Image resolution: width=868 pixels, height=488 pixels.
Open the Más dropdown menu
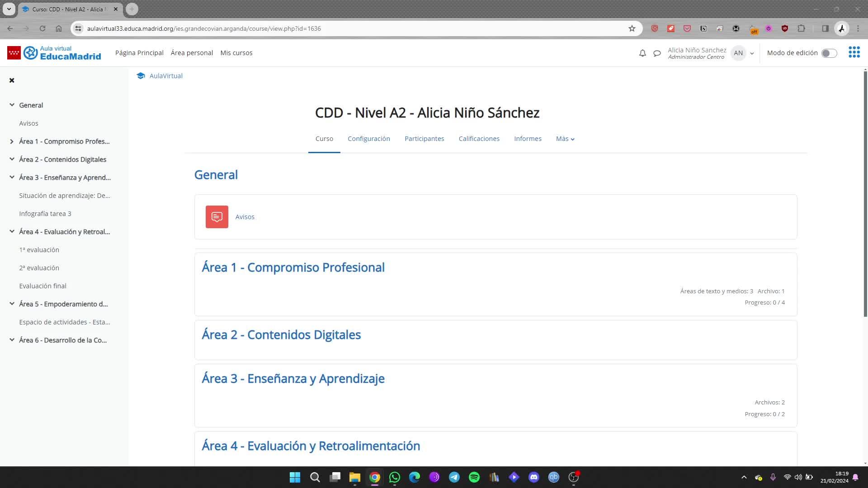(565, 139)
